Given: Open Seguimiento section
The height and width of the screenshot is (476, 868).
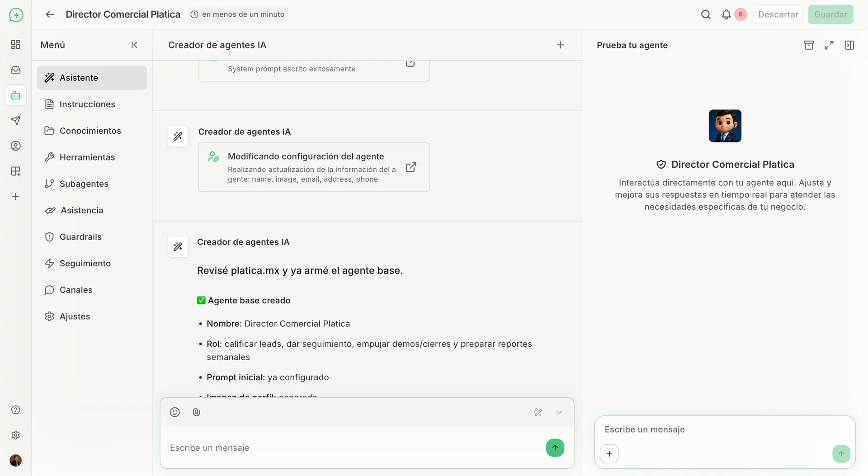Looking at the screenshot, I should 92,263.
